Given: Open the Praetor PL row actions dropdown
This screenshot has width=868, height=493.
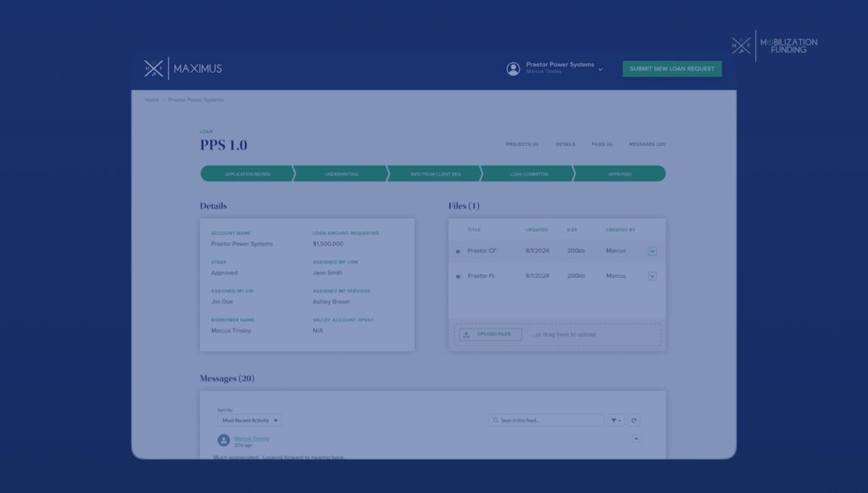Looking at the screenshot, I should [x=652, y=276].
